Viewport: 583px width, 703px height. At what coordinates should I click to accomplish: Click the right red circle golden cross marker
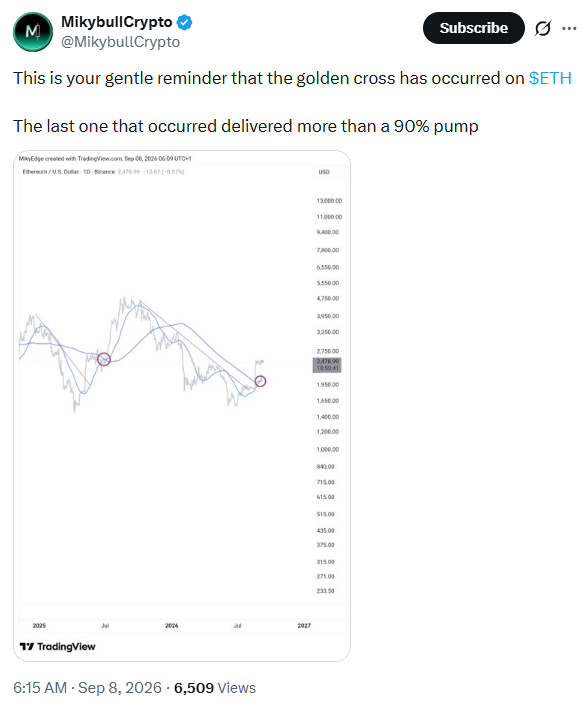[x=260, y=381]
